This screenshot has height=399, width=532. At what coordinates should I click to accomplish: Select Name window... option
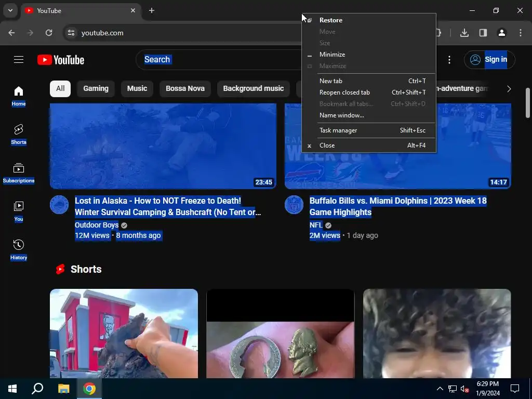pyautogui.click(x=369, y=115)
